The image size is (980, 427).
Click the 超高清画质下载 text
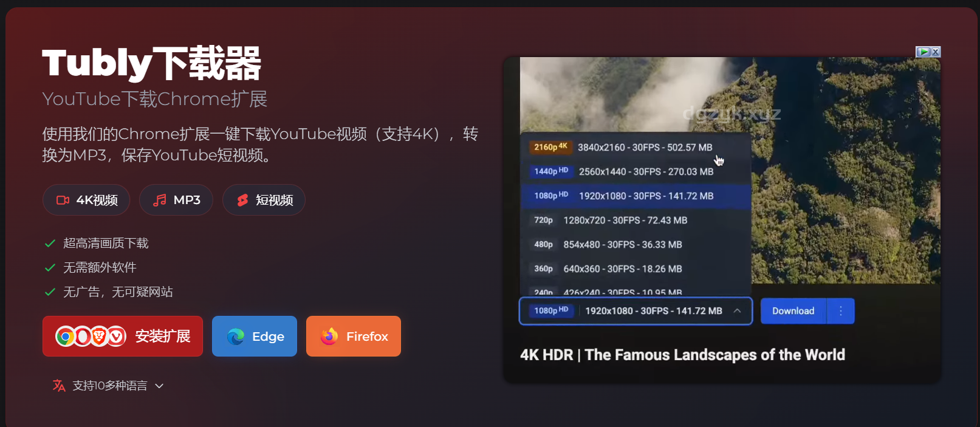pyautogui.click(x=106, y=244)
